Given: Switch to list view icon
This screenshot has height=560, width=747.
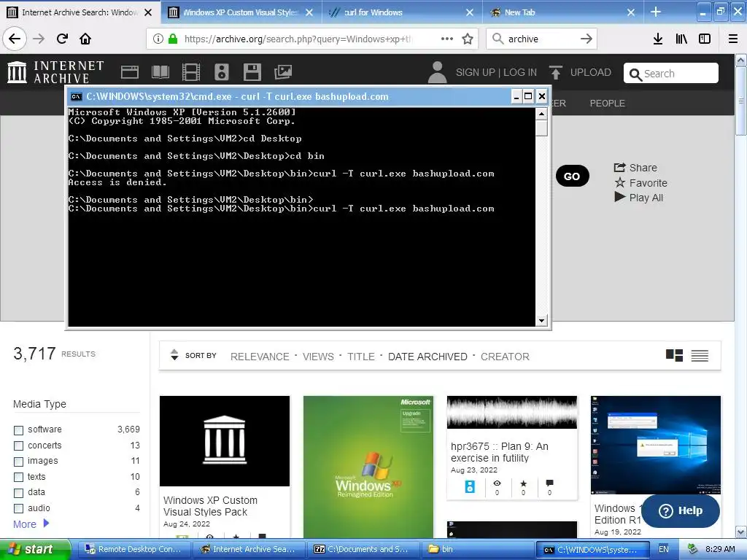Looking at the screenshot, I should click(700, 355).
